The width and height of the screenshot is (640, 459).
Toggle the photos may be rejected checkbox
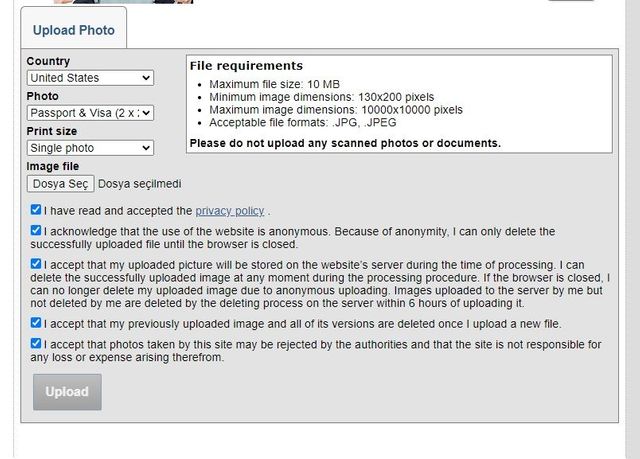tap(36, 344)
